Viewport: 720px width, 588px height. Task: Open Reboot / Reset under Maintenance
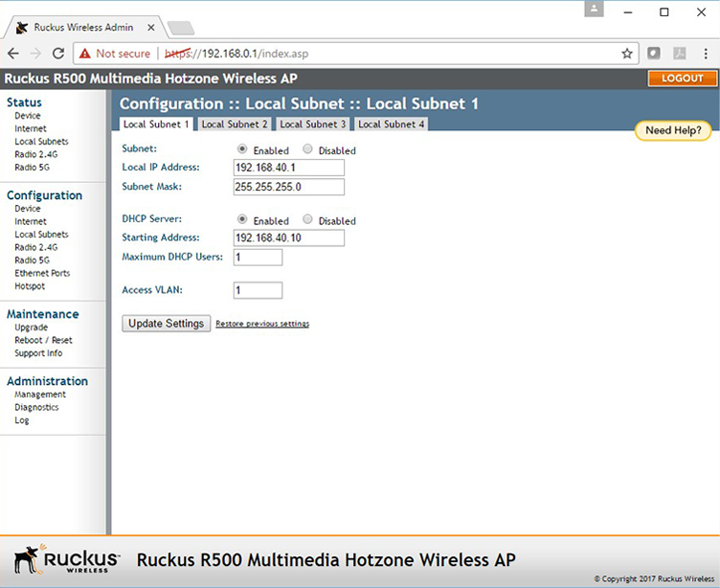[x=43, y=340]
